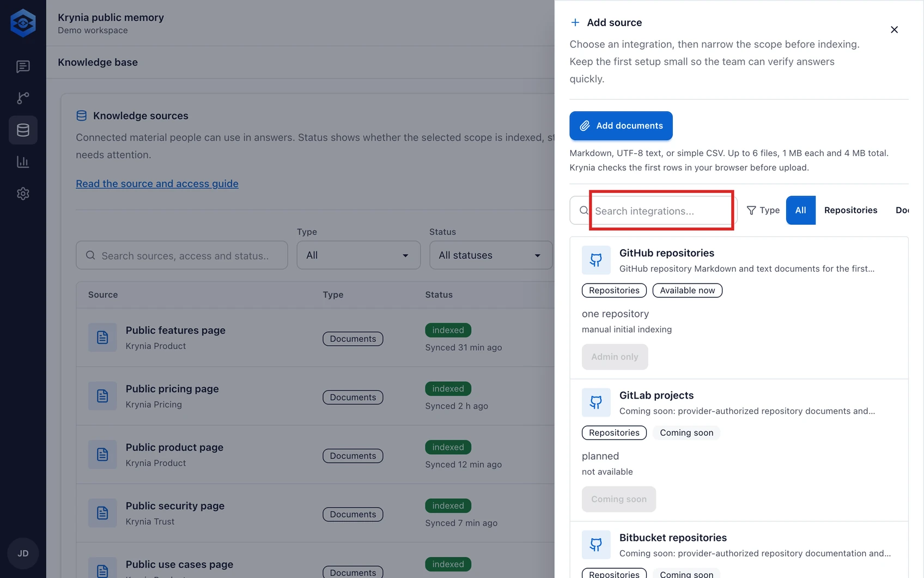Click the magnifier icon in sources search
Screen dimensions: 924x578
90,255
